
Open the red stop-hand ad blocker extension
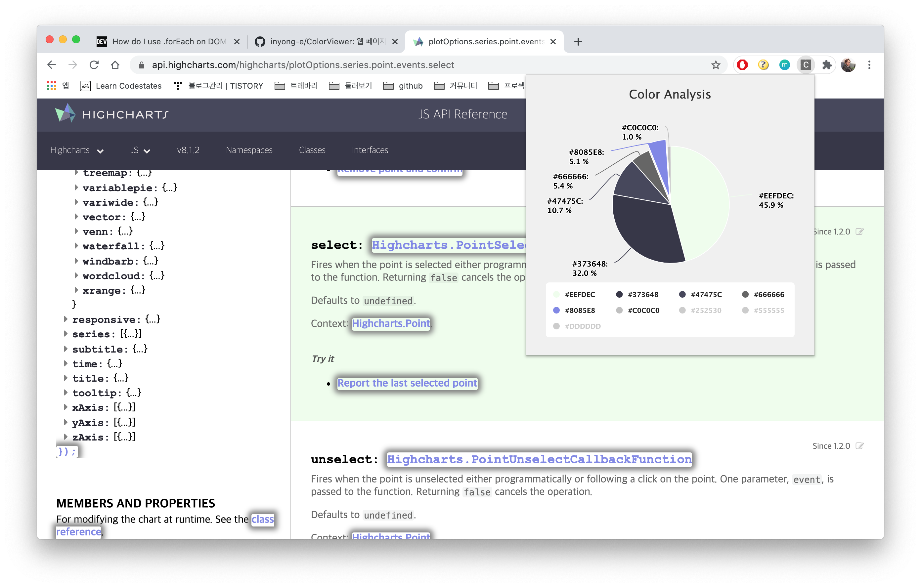click(742, 65)
